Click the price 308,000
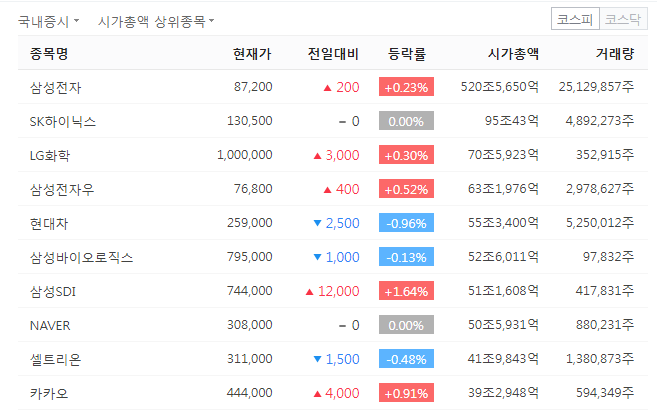This screenshot has width=657, height=415. click(x=250, y=324)
